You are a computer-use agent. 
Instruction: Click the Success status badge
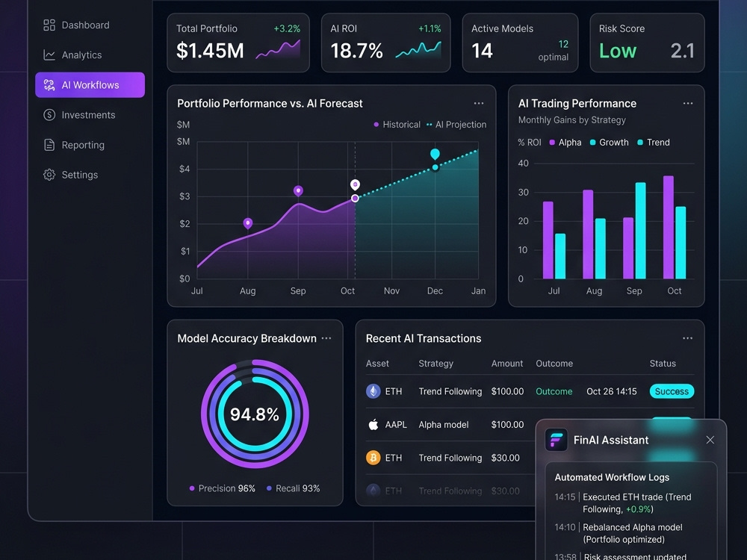tap(672, 391)
